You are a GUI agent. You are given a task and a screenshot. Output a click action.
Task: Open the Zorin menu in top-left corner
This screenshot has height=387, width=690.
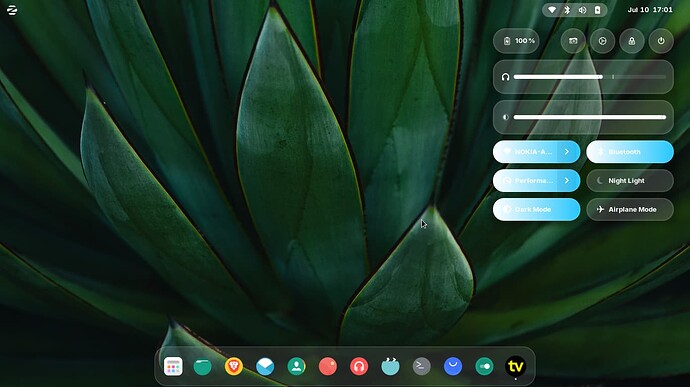coord(12,10)
